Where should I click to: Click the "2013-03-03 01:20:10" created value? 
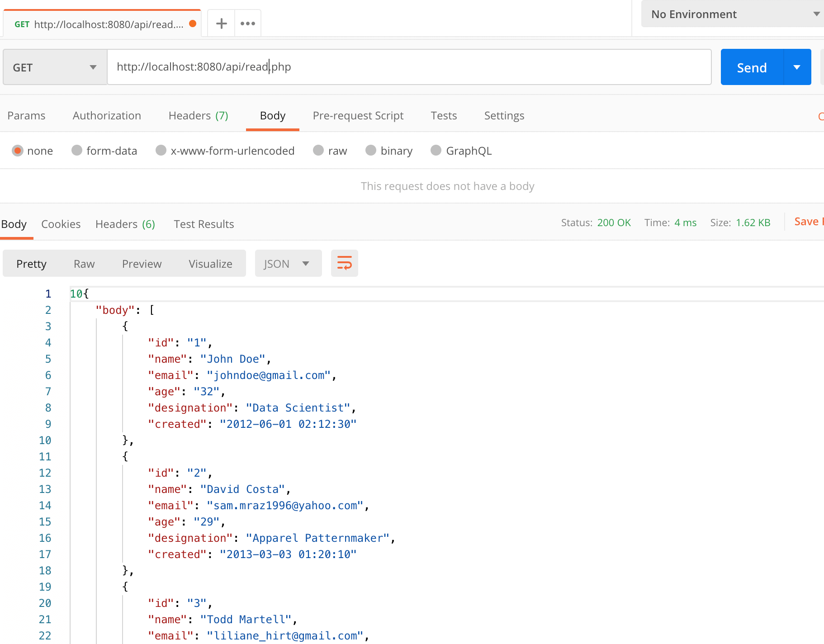[288, 554]
